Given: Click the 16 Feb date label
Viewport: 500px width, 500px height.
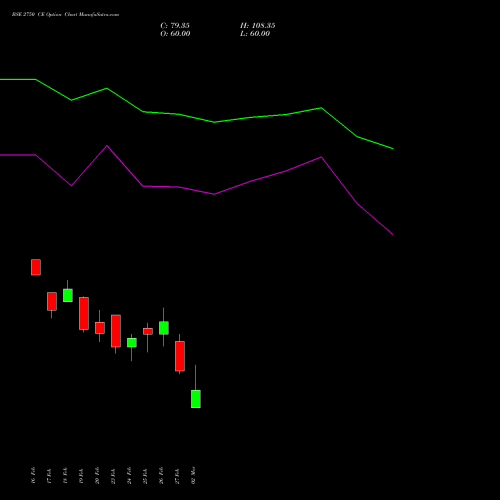Looking at the screenshot, I should (x=33, y=475).
